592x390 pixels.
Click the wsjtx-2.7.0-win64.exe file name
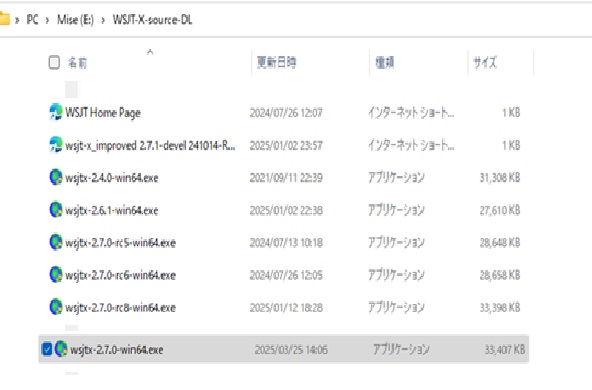117,350
